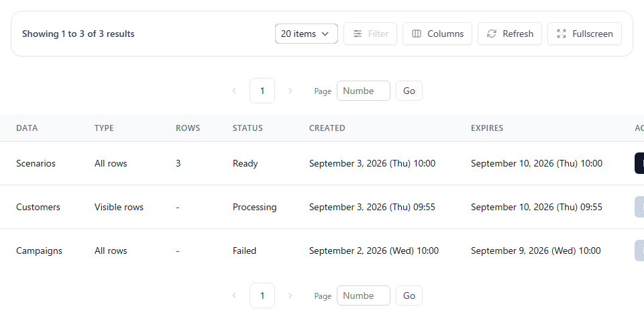Click the action button for Scenarios export
This screenshot has height=319, width=644.
(x=639, y=163)
